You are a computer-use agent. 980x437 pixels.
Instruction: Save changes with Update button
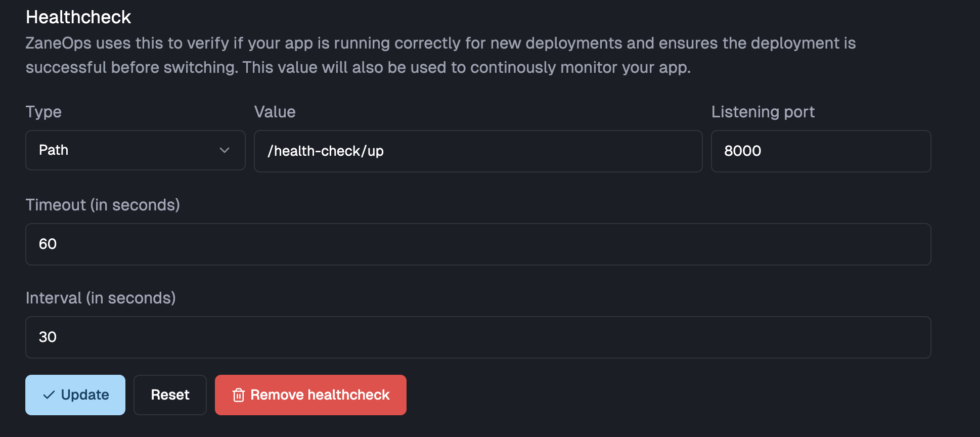pyautogui.click(x=75, y=395)
